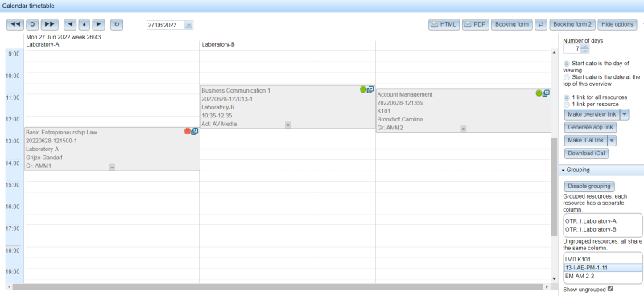Click the Laboratory-B column header

[218, 44]
